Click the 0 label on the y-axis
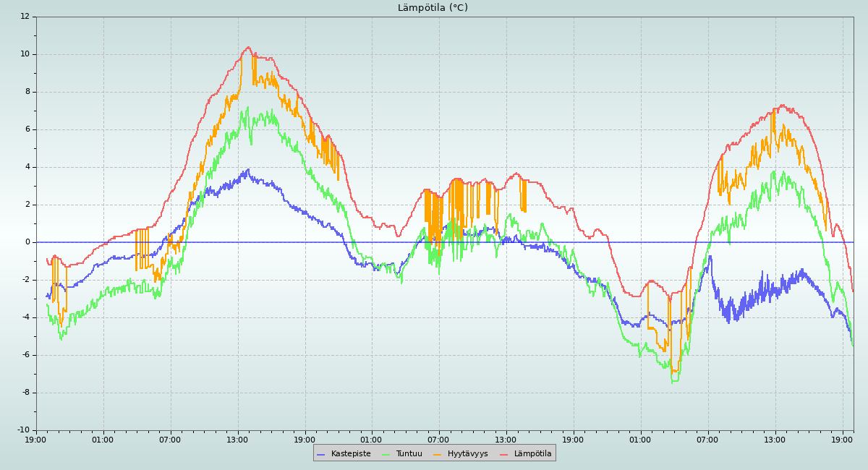The image size is (868, 470). (x=27, y=242)
